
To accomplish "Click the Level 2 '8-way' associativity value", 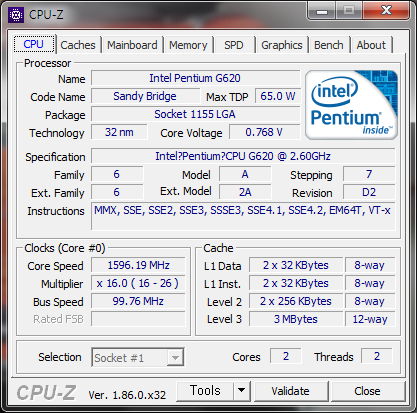I will pyautogui.click(x=370, y=301).
